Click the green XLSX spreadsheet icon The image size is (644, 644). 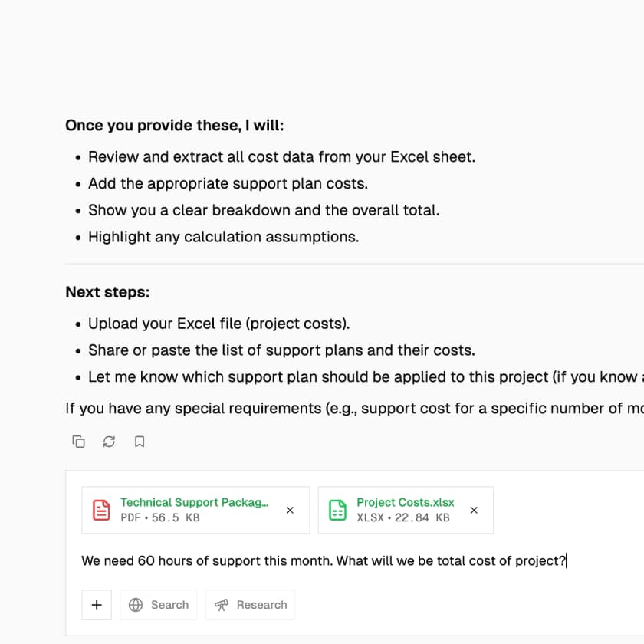click(x=337, y=509)
